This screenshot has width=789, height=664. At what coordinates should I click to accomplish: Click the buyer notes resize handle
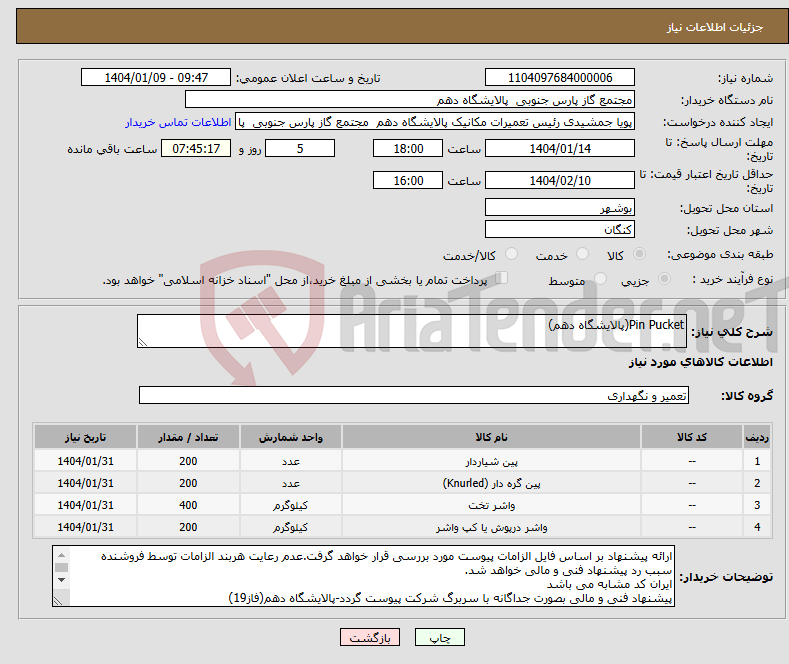[58, 601]
